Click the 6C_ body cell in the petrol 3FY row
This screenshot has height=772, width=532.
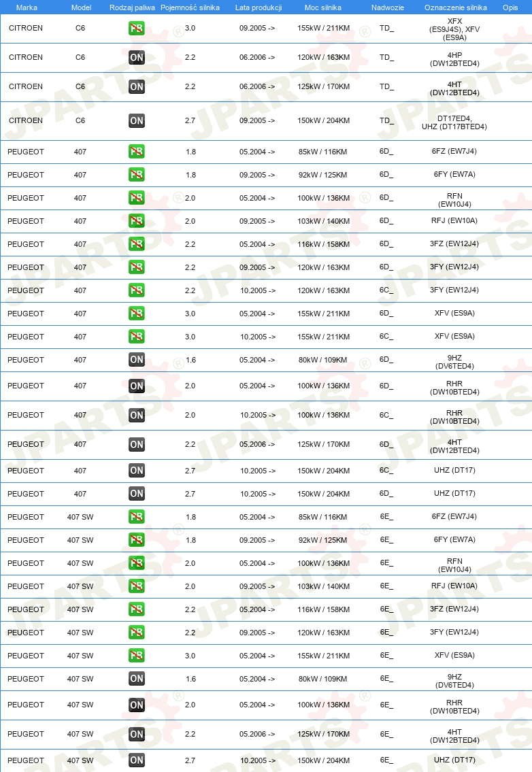pos(386,290)
